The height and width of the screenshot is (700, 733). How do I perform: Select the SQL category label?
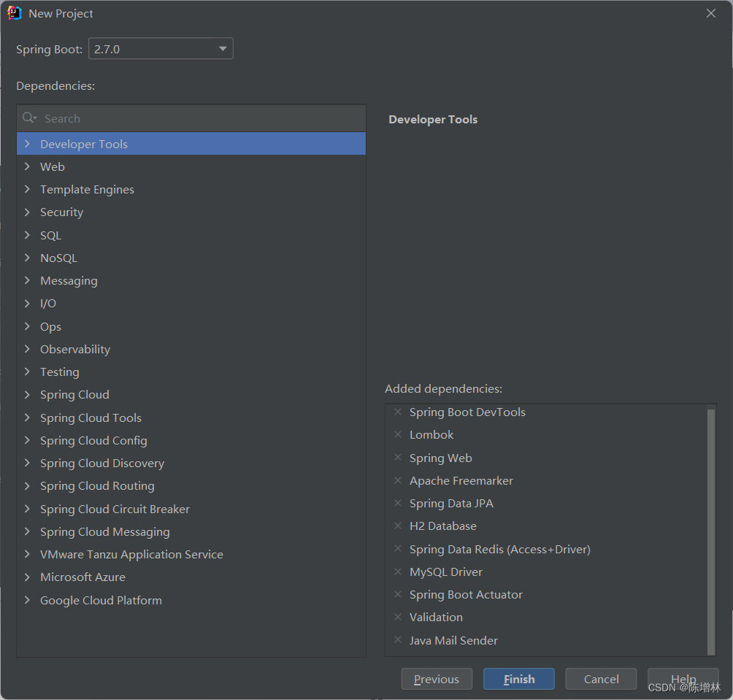point(50,236)
